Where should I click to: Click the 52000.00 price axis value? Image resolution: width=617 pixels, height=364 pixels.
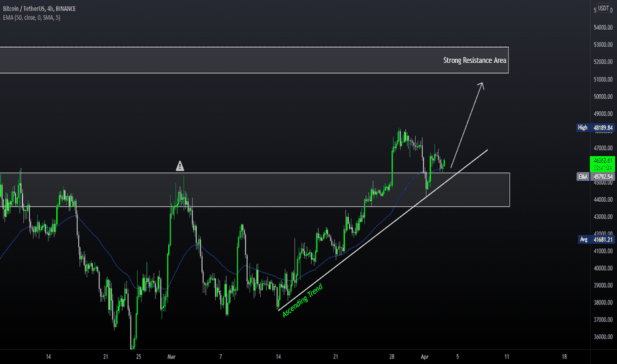tap(603, 62)
